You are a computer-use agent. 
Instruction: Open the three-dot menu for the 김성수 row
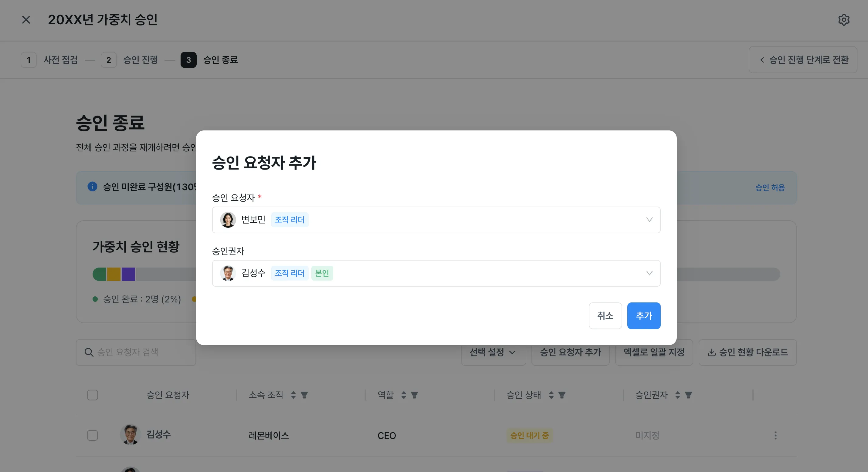[x=775, y=435]
